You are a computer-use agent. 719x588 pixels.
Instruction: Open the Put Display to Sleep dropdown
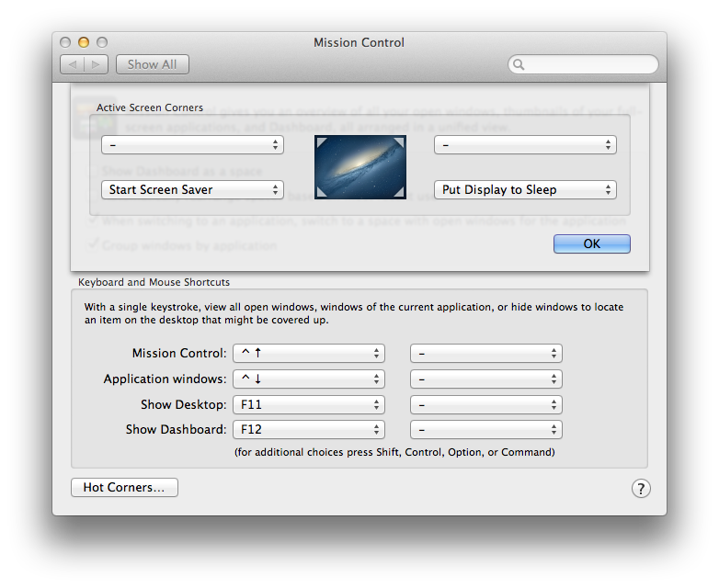click(x=525, y=190)
